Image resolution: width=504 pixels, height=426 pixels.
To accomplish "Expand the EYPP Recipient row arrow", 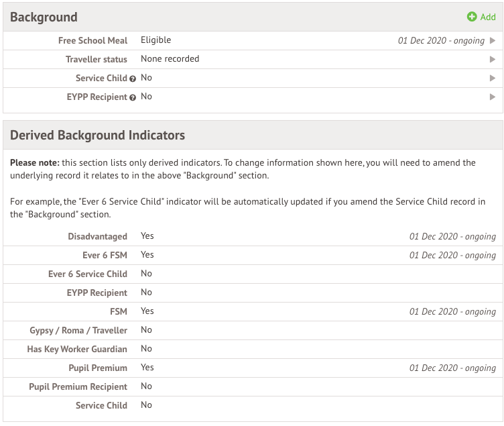I will tap(493, 97).
